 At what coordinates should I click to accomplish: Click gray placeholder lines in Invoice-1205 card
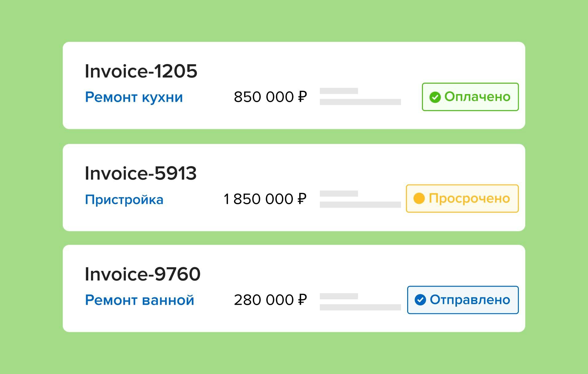(360, 97)
